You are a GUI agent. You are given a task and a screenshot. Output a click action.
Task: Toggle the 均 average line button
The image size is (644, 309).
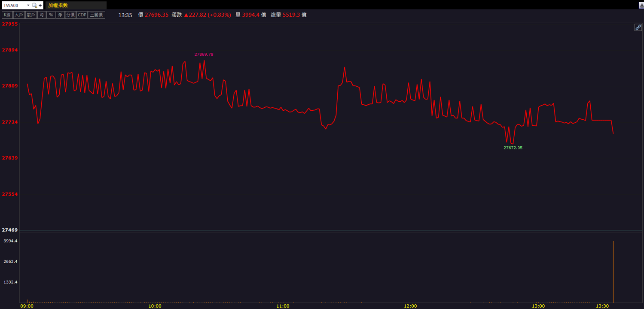pos(42,15)
